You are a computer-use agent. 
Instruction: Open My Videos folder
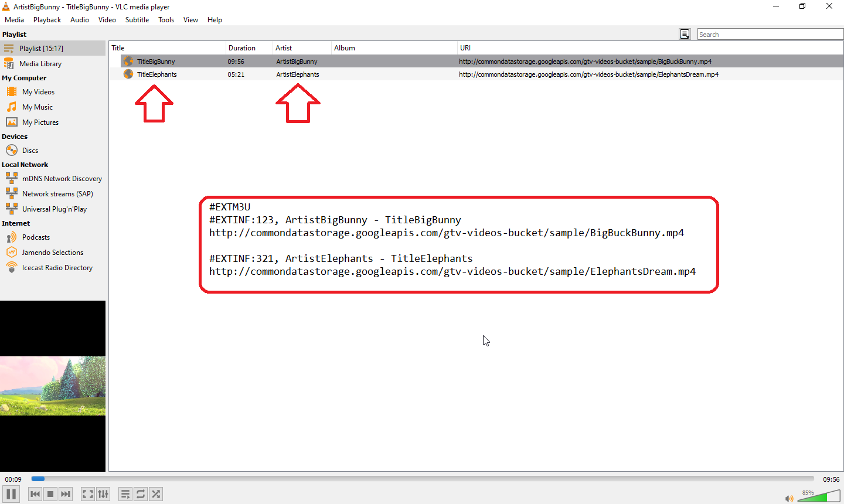coord(53,92)
